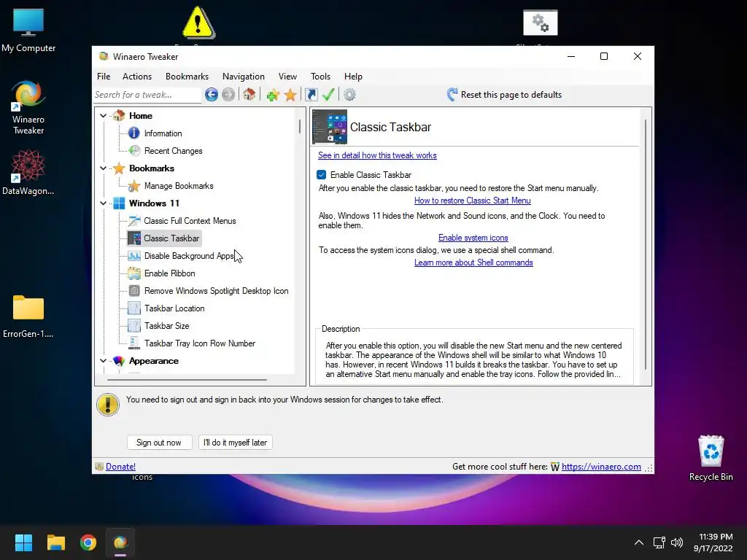Click the settings gear toolbar icon
The width and height of the screenshot is (747, 560).
[349, 95]
